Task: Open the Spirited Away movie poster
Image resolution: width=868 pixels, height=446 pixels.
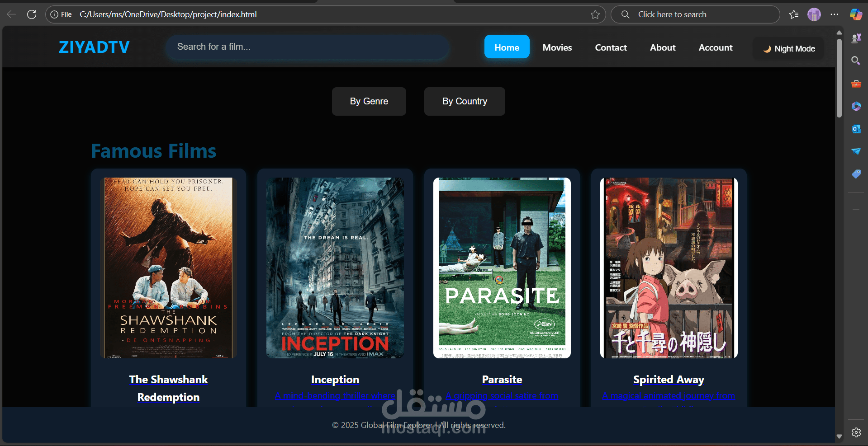Action: [x=669, y=268]
